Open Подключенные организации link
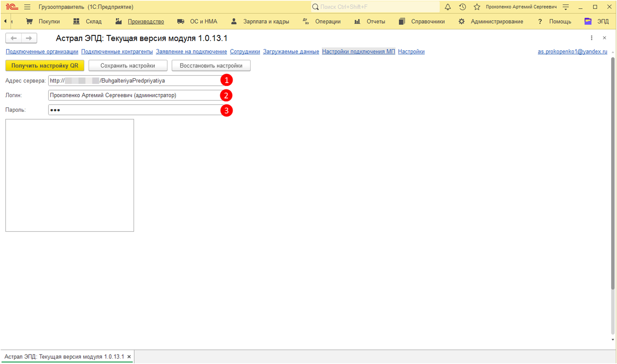The width and height of the screenshot is (617, 364). (42, 51)
